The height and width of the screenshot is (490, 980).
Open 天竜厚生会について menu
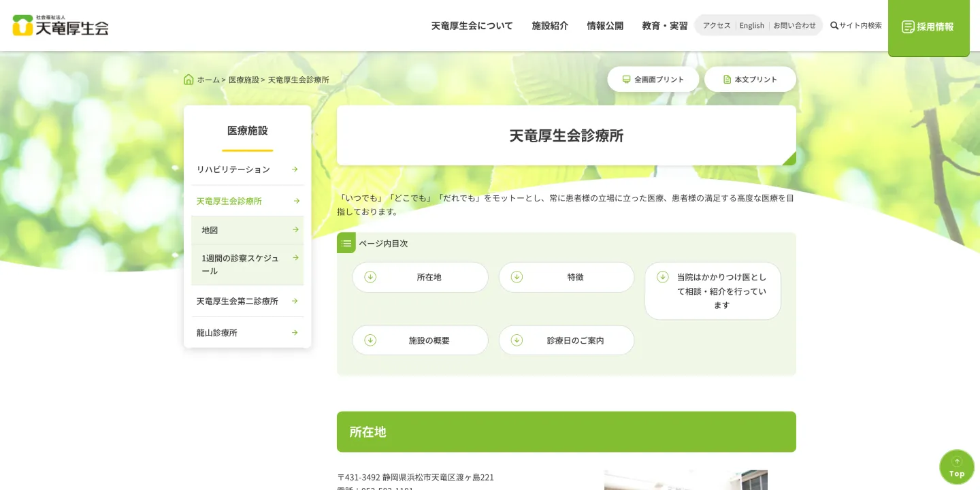(x=472, y=26)
